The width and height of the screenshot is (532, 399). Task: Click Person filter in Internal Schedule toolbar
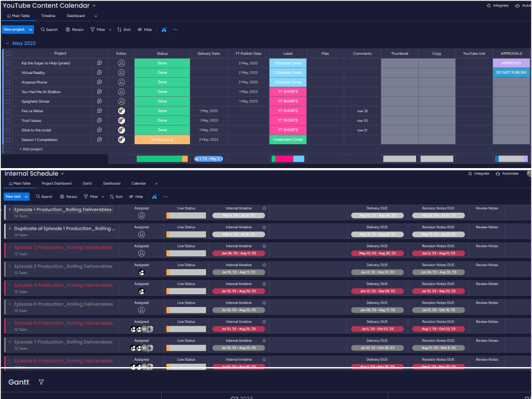tap(69, 196)
